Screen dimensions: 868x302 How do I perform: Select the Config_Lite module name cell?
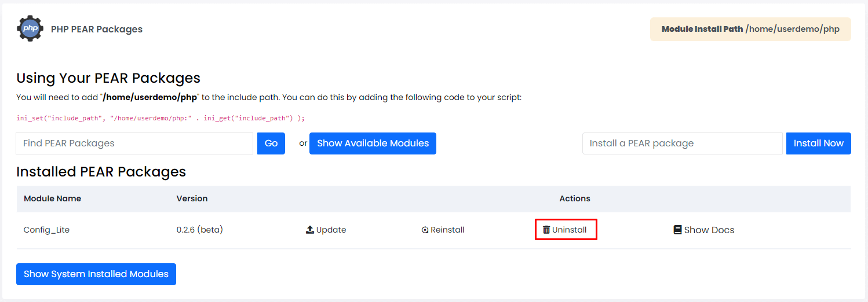coord(46,230)
